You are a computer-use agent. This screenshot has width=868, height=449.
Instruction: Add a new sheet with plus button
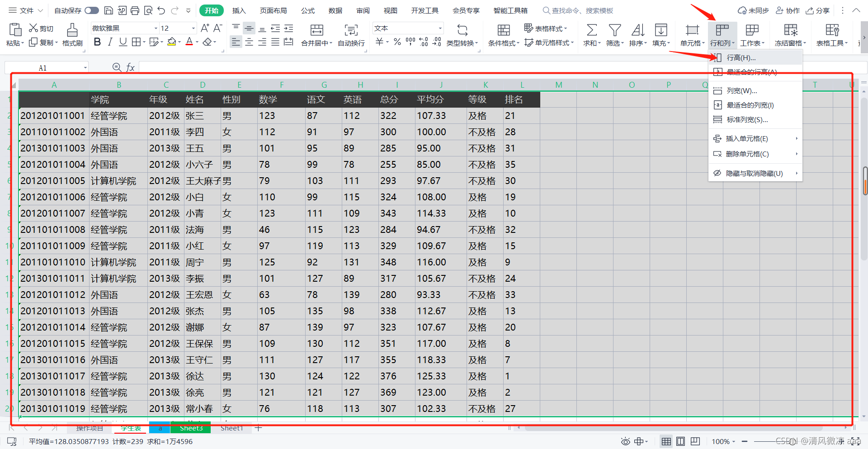[258, 428]
